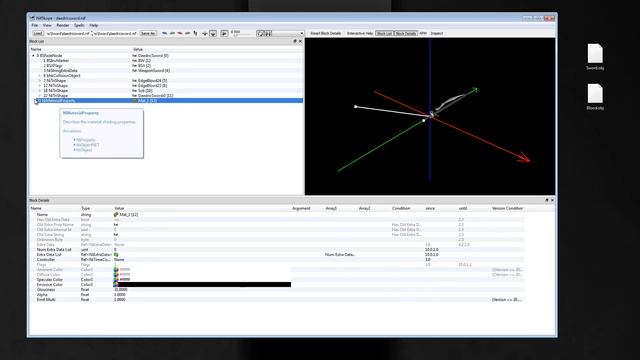Image resolution: width=640 pixels, height=360 pixels.
Task: Toggle the switch animation icon
Action: [268, 33]
